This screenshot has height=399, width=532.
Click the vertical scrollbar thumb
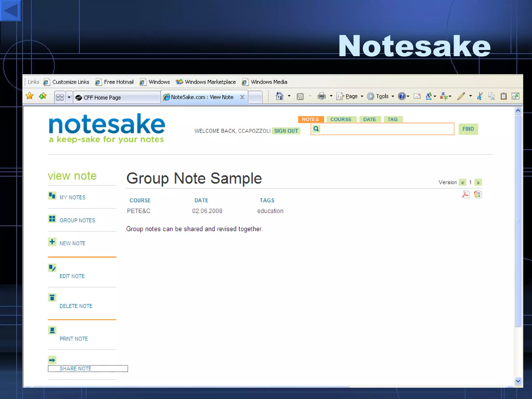518,221
